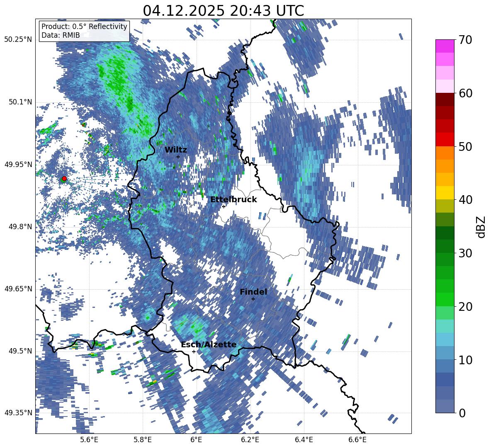The image size is (491, 448).
Task: Click the 6.2°E longitude label
Action: [x=250, y=440]
